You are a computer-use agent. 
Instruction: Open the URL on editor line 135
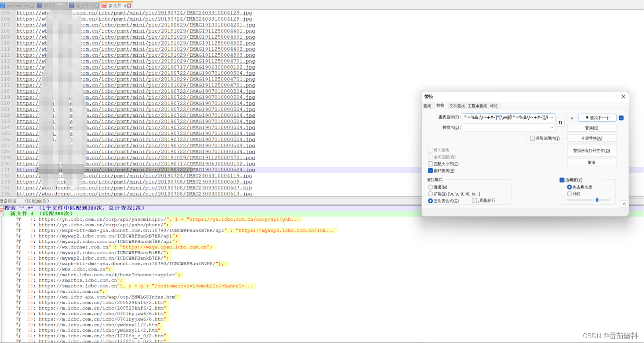pyautogui.click(x=134, y=194)
